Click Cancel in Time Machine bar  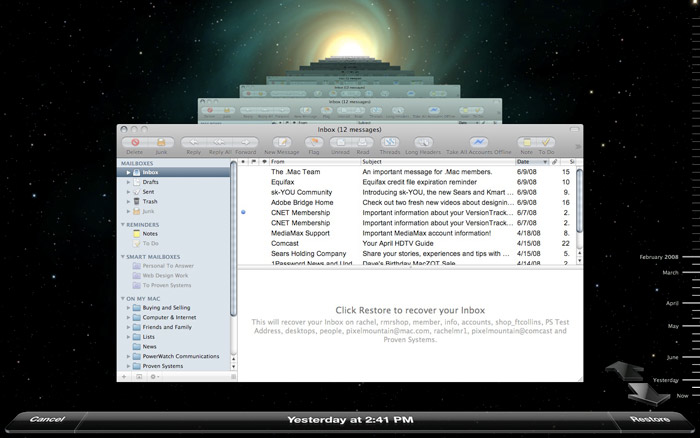coord(47,420)
